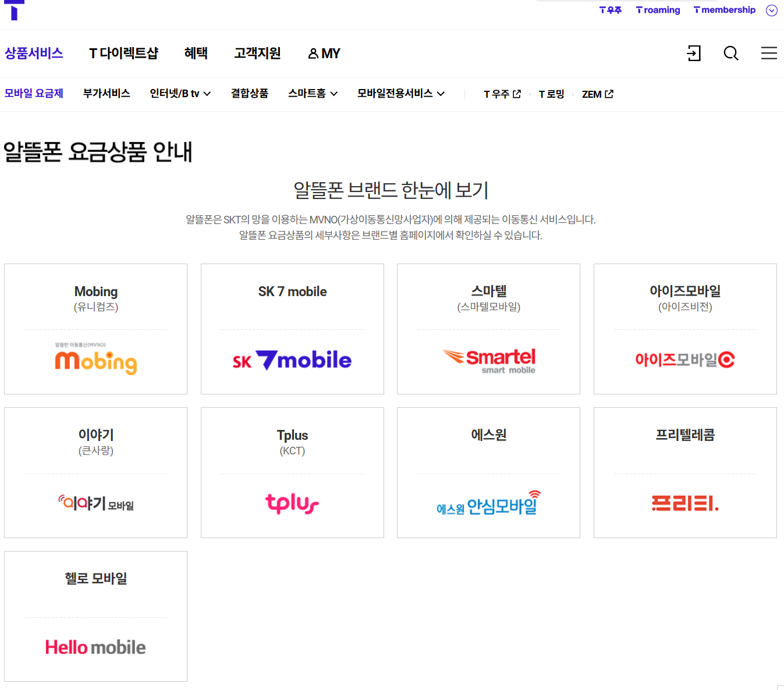Screen dimensions: 784x690
Task: Open the T membership top link
Action: coord(725,10)
